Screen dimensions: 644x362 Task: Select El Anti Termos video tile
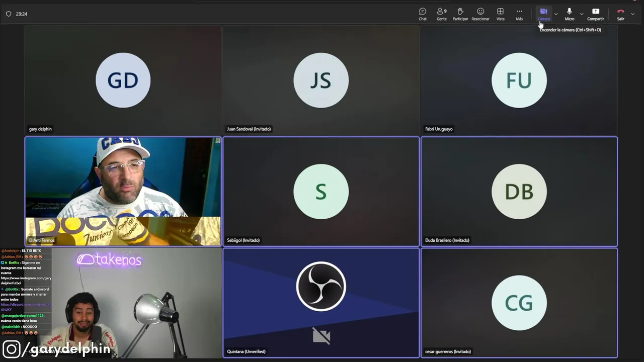[x=123, y=192]
